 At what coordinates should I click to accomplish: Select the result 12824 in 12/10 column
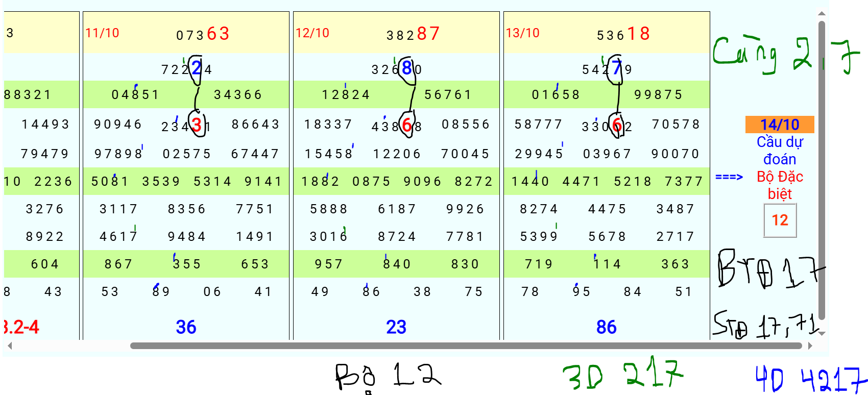pyautogui.click(x=346, y=95)
